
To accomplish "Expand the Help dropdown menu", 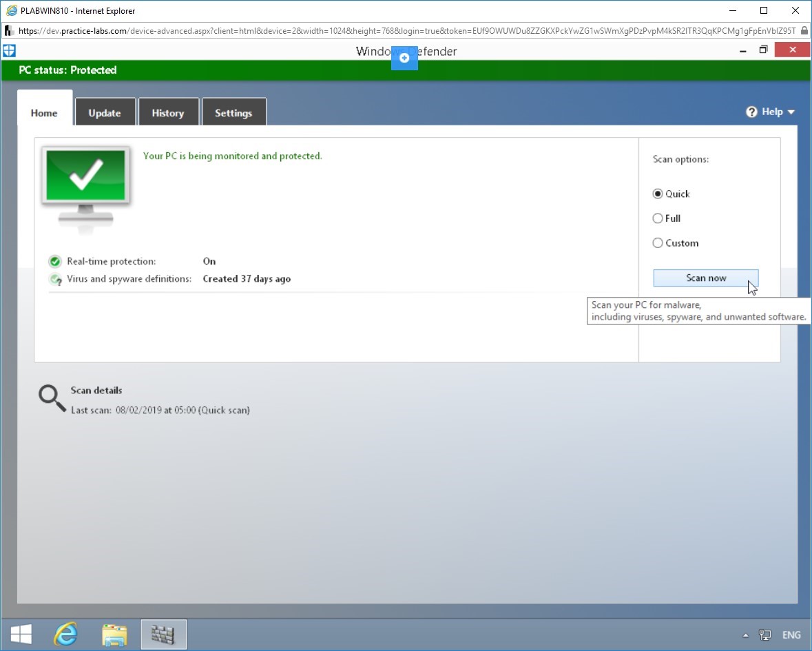I will 770,112.
